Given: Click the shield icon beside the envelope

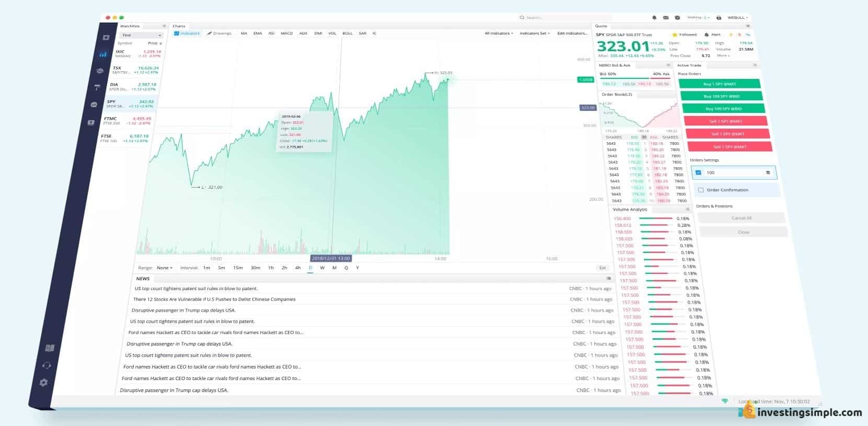Looking at the screenshot, I should point(677,18).
